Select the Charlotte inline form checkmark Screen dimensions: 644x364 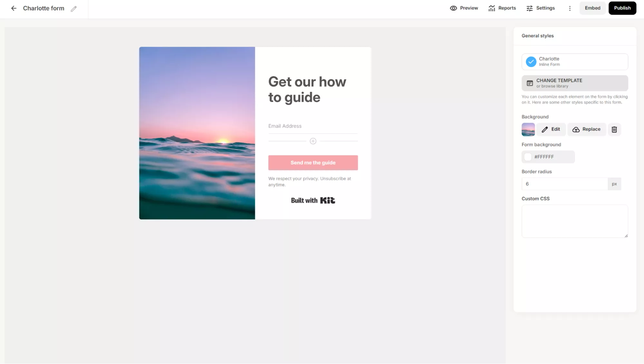coord(531,62)
